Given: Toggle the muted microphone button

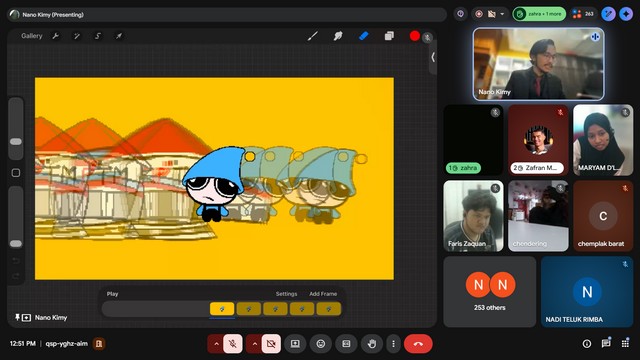Looking at the screenshot, I should click(233, 344).
